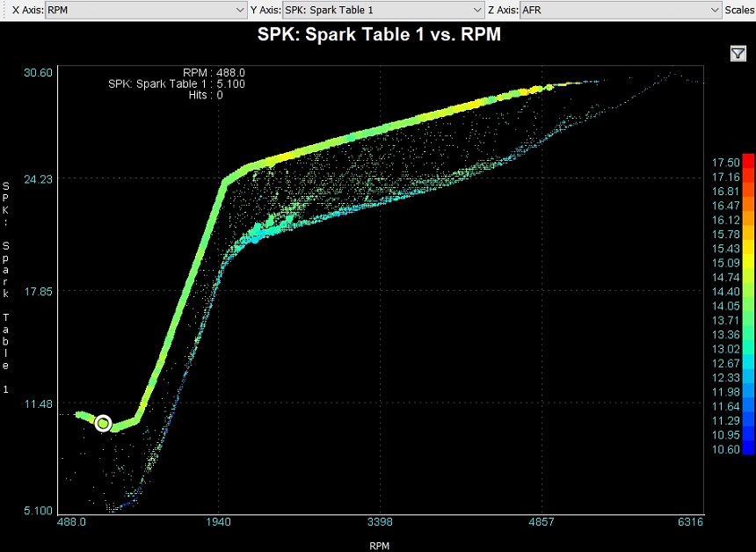Click the cyan 12.67 color band
756x552 pixels.
pyautogui.click(x=748, y=363)
